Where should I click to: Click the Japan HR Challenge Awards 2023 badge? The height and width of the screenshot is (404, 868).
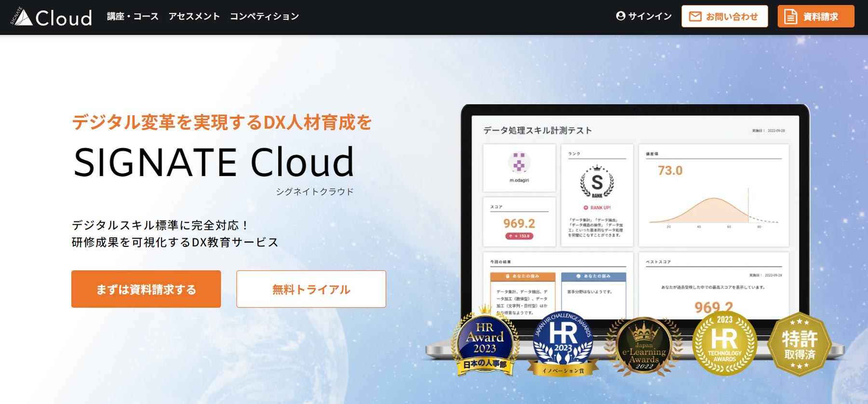pos(563,343)
